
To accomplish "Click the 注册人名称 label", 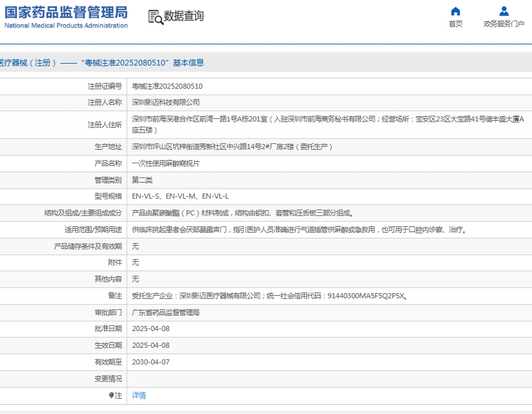I will (105, 102).
